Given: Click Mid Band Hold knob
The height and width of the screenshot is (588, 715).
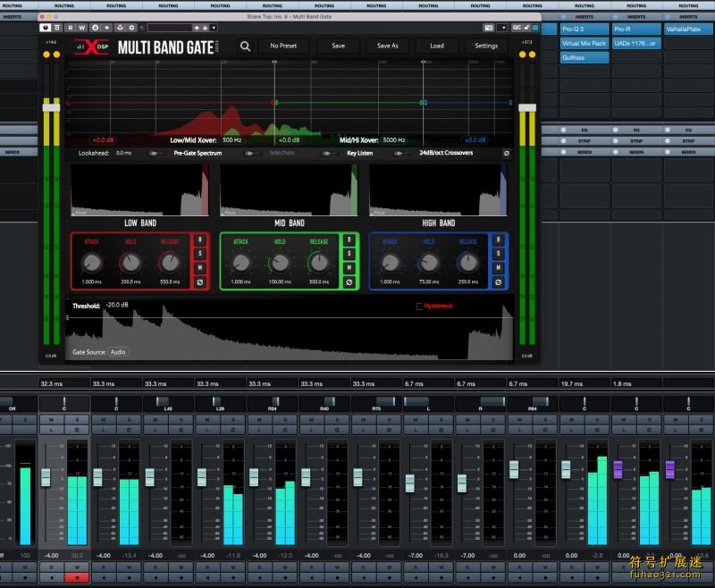Looking at the screenshot, I should coord(280,263).
